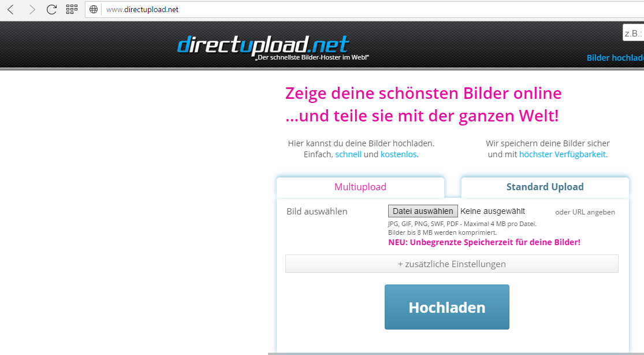
Task: Go forward with the browser forward arrow
Action: click(32, 9)
